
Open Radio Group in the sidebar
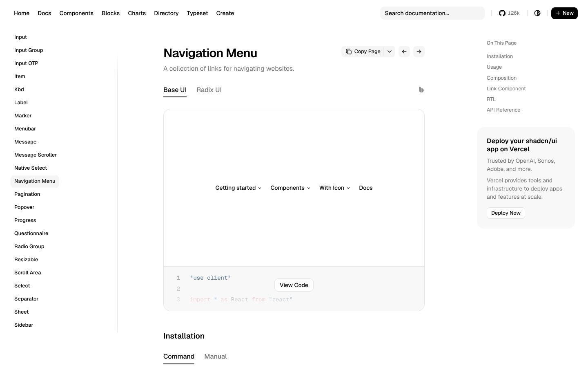click(x=29, y=247)
